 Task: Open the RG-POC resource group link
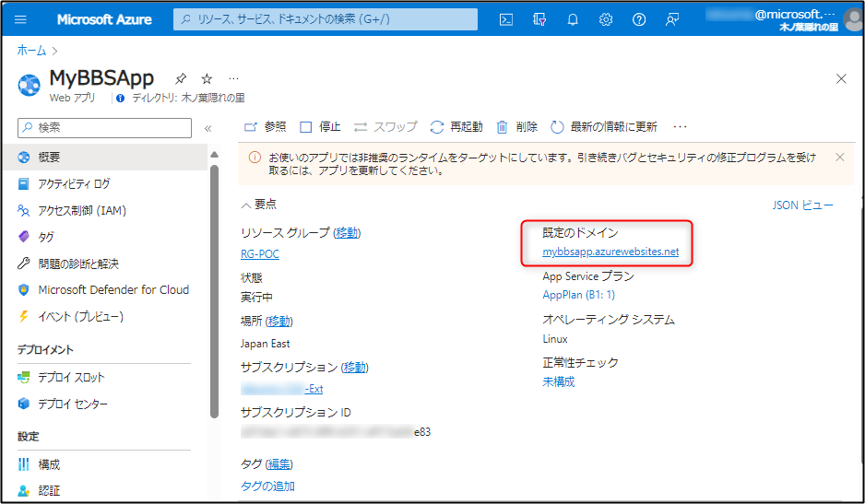click(x=260, y=254)
